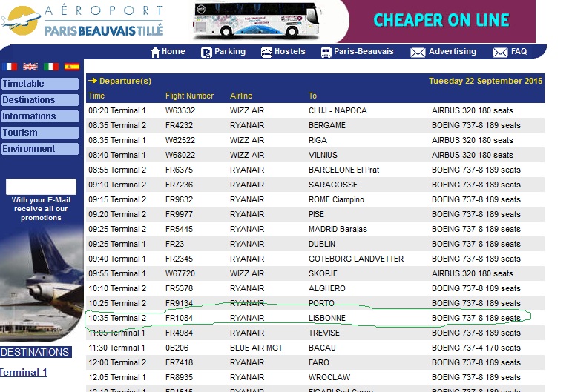Open the Timetable sidebar button

click(40, 84)
